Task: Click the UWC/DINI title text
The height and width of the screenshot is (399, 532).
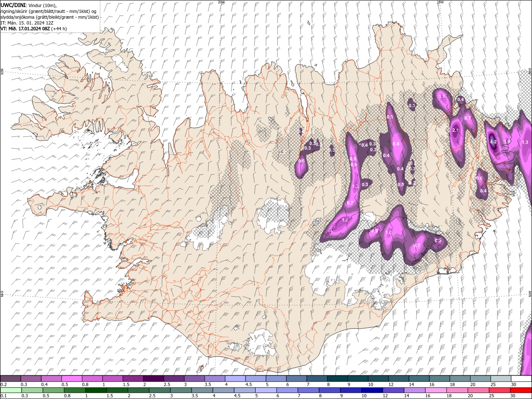Action: 14,5
